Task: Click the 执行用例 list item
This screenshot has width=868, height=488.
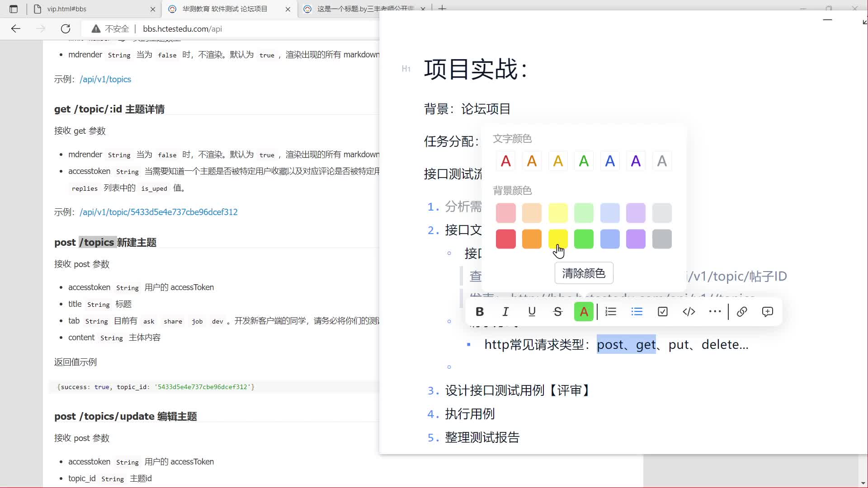Action: click(x=470, y=414)
